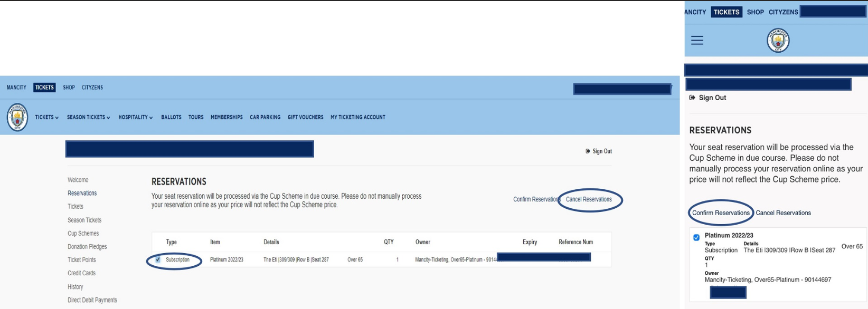Click the owner text in mobile card
The image size is (868, 309).
coord(768,280)
